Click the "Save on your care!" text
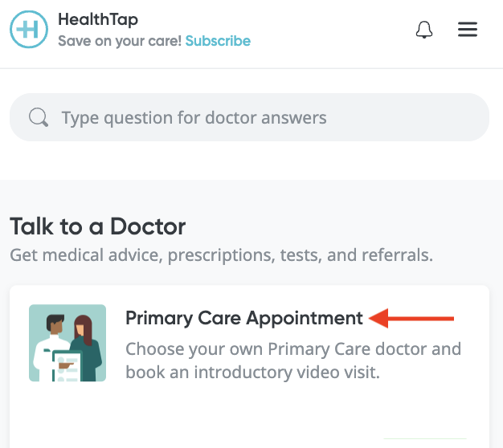This screenshot has width=503, height=448. click(120, 41)
